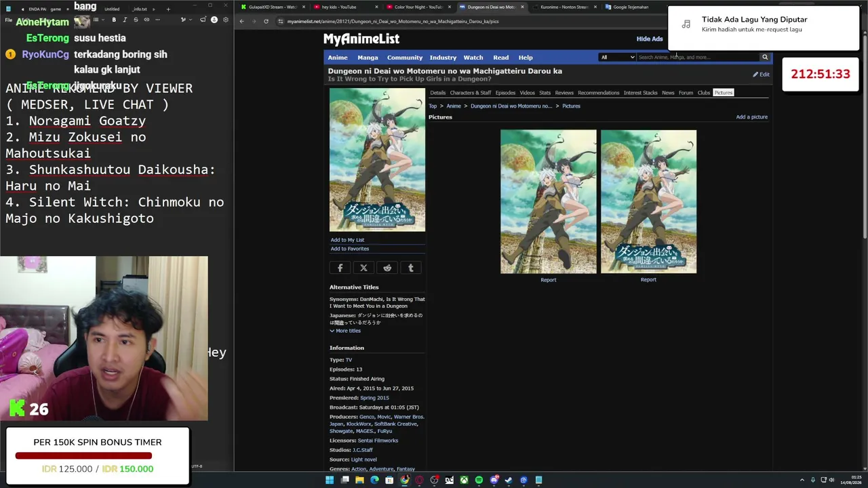Screen dimensions: 868x488
Task: Click the pencil Edit link on the anime title bar
Action: (x=761, y=75)
